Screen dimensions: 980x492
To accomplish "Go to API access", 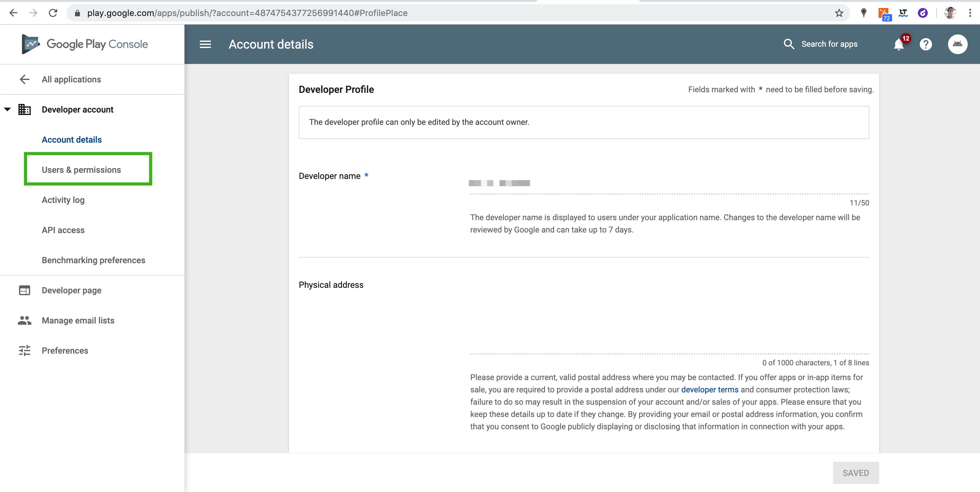I will click(63, 230).
